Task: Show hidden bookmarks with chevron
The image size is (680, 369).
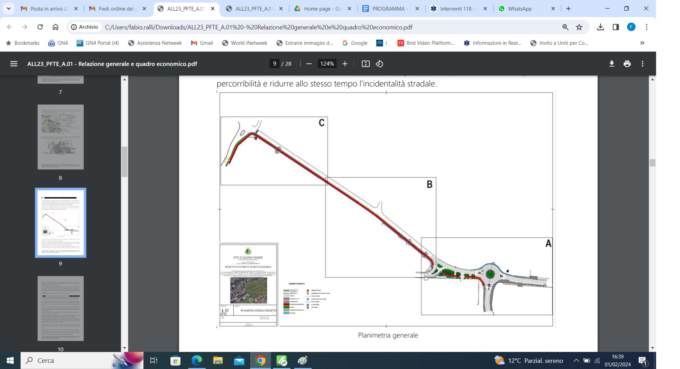Action: [642, 43]
